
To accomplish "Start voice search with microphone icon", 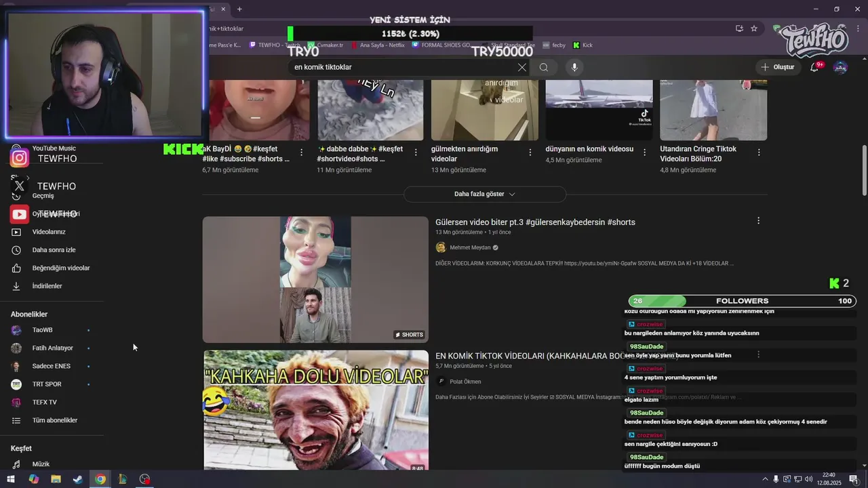I will pos(574,67).
